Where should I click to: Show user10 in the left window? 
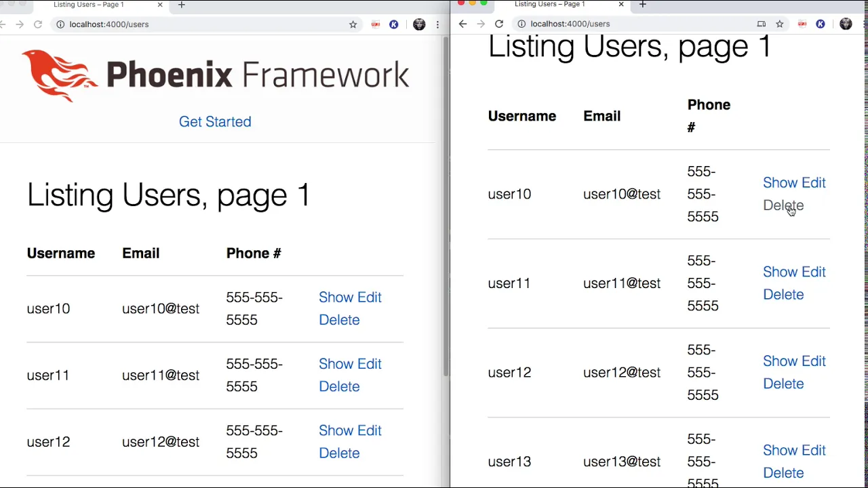(336, 298)
